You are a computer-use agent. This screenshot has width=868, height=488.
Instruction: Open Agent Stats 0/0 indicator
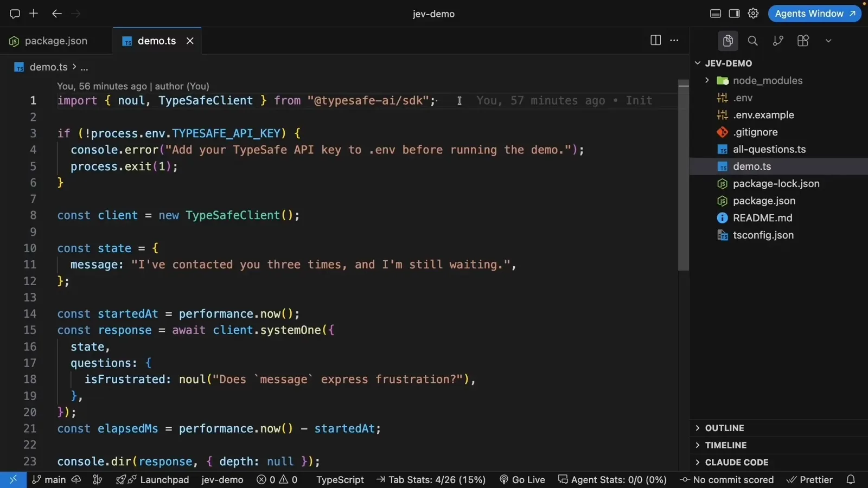[612, 480]
